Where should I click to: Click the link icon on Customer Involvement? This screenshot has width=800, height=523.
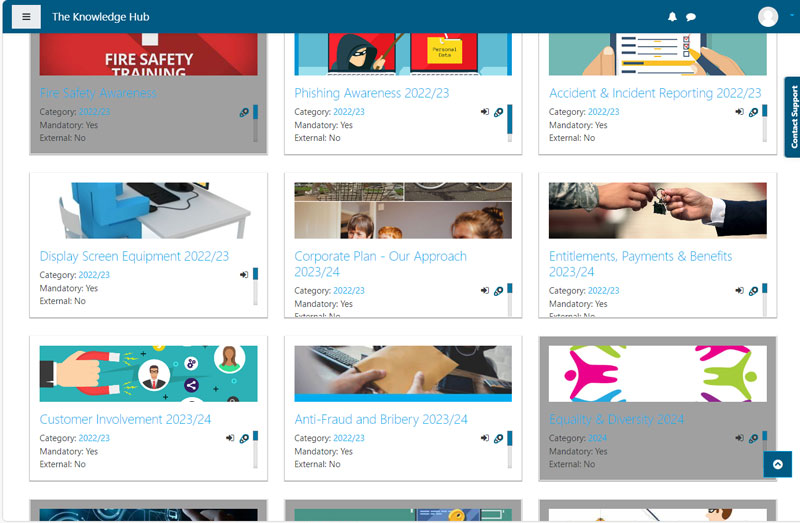click(x=244, y=439)
